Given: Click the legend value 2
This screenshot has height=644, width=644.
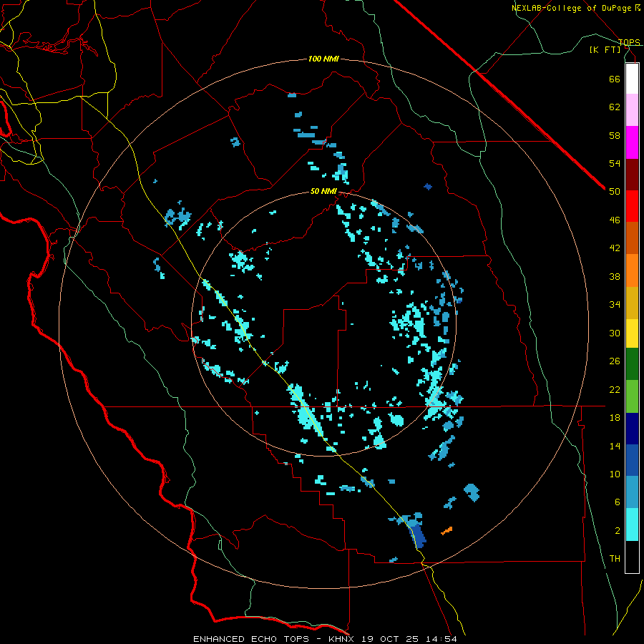Looking at the screenshot, I should (617, 531).
